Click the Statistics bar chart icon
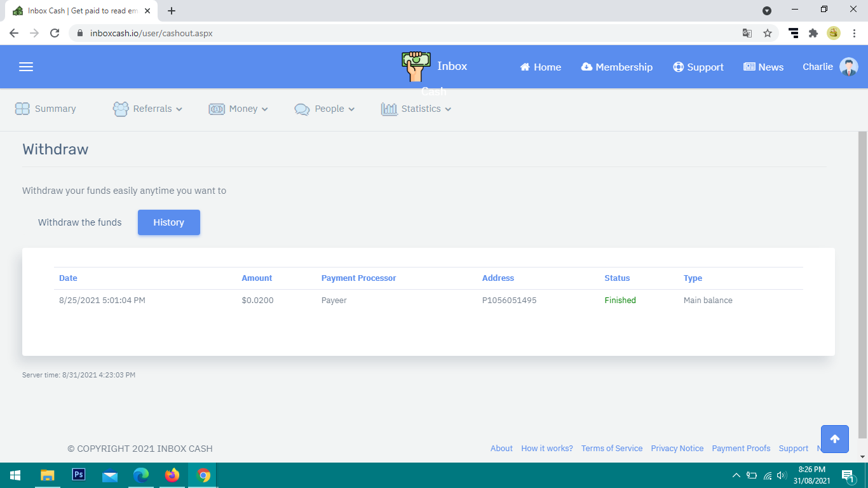Viewport: 868px width, 488px height. point(389,109)
